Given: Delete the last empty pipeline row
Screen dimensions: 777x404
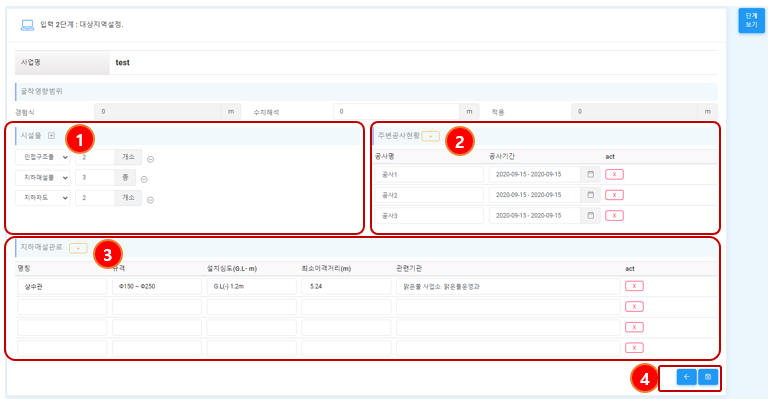Looking at the screenshot, I should [634, 347].
